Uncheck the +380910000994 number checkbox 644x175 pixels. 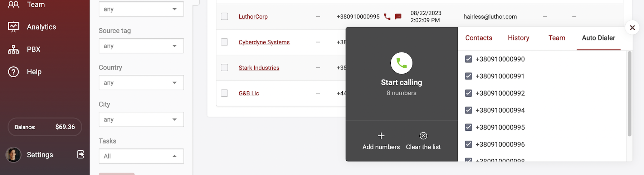(x=468, y=110)
